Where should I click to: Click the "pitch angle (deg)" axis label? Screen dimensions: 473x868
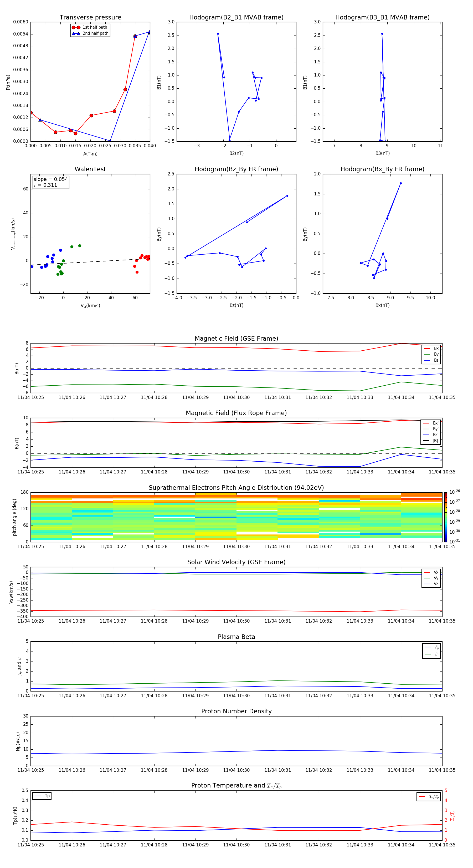(14, 517)
